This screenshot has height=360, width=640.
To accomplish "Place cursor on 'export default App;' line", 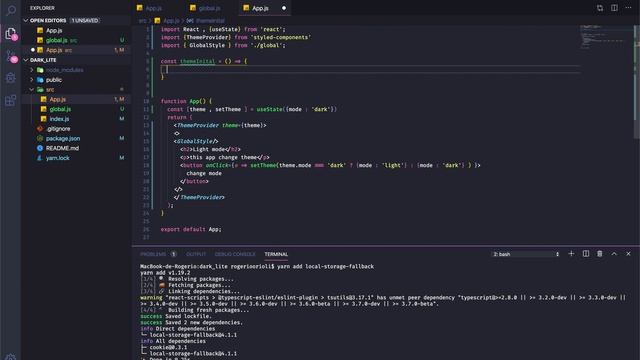I will (191, 229).
